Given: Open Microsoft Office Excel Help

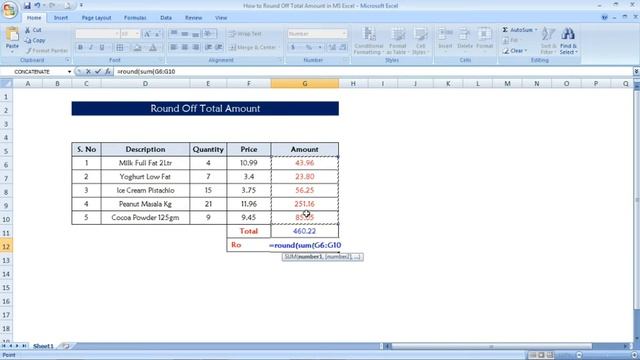Looking at the screenshot, I should 604,18.
